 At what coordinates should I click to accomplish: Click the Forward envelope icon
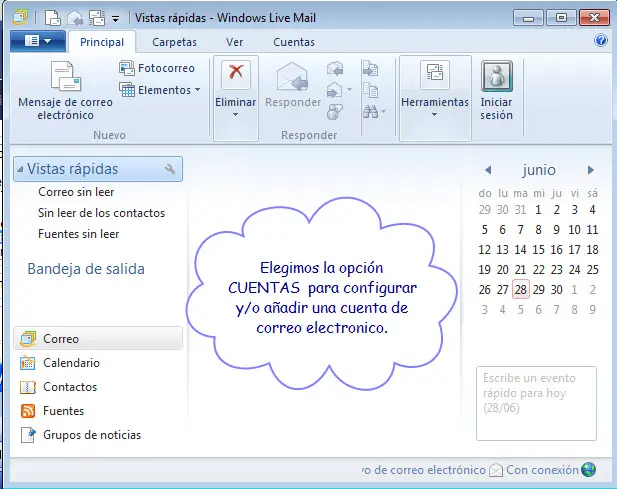click(x=334, y=90)
